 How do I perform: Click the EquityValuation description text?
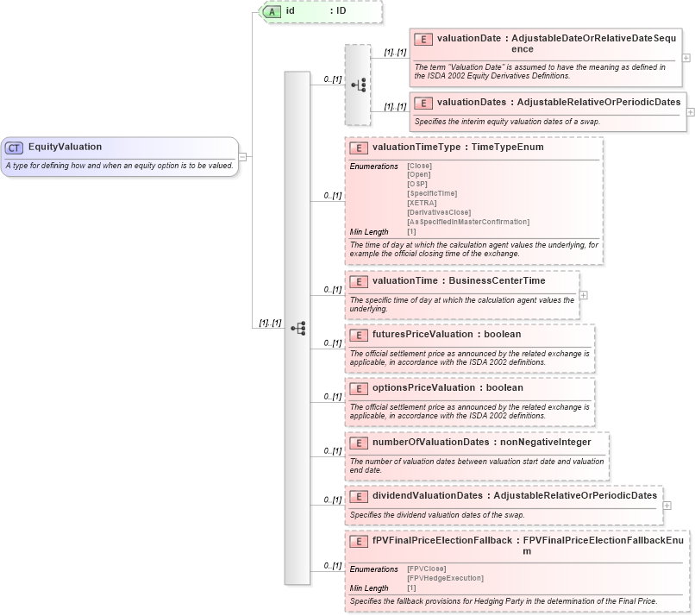tap(120, 166)
